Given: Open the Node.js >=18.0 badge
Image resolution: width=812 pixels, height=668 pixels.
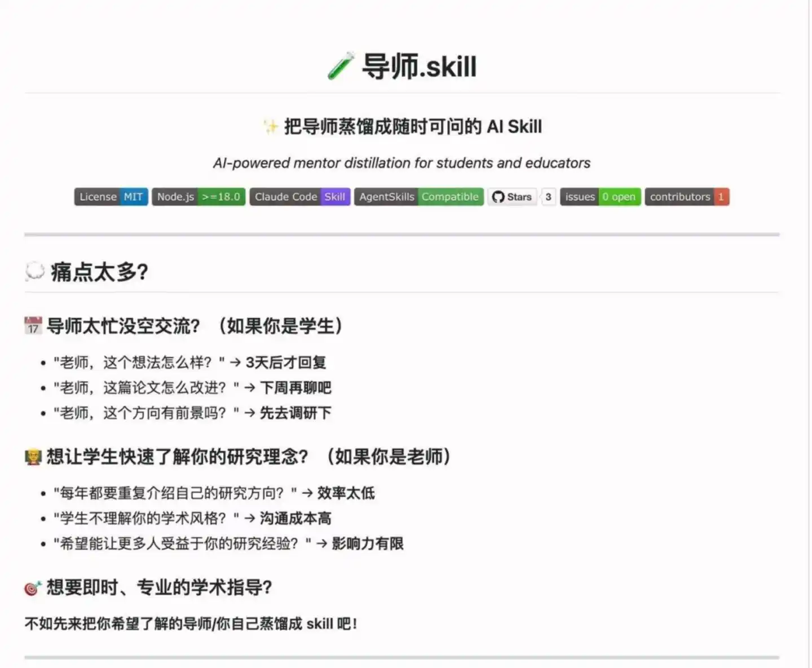Looking at the screenshot, I should [198, 197].
